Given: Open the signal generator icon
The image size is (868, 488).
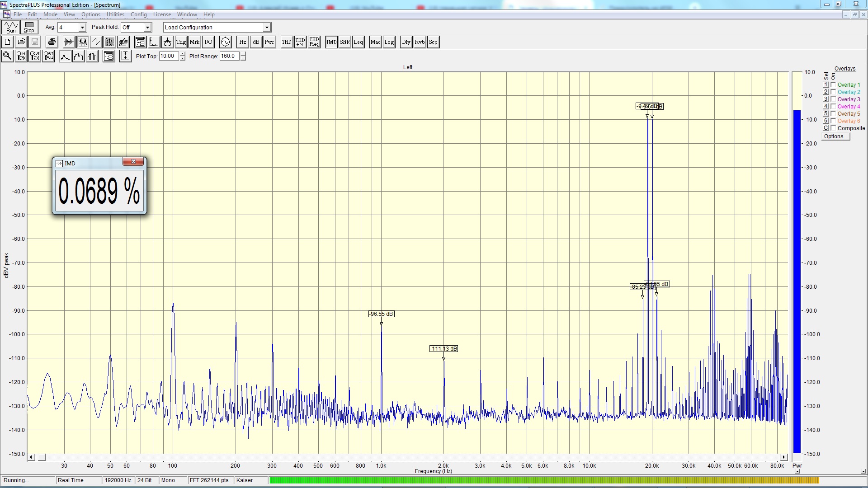Looking at the screenshot, I should [x=225, y=42].
